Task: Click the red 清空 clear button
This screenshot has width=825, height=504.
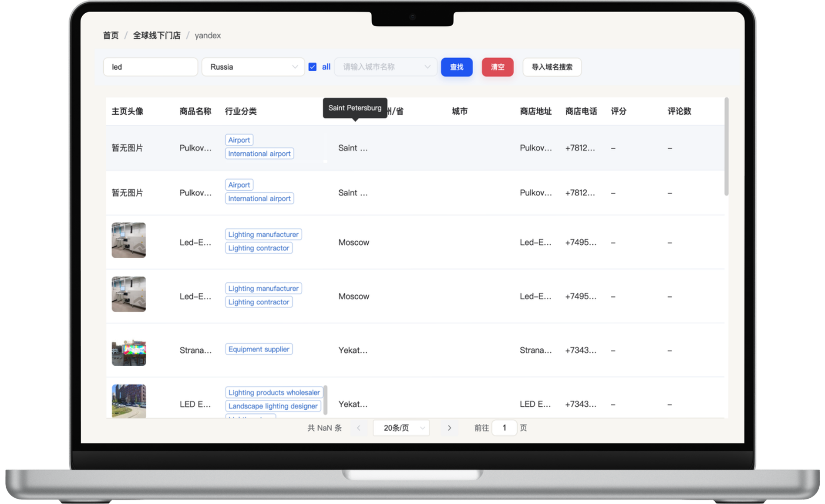Action: pos(498,67)
